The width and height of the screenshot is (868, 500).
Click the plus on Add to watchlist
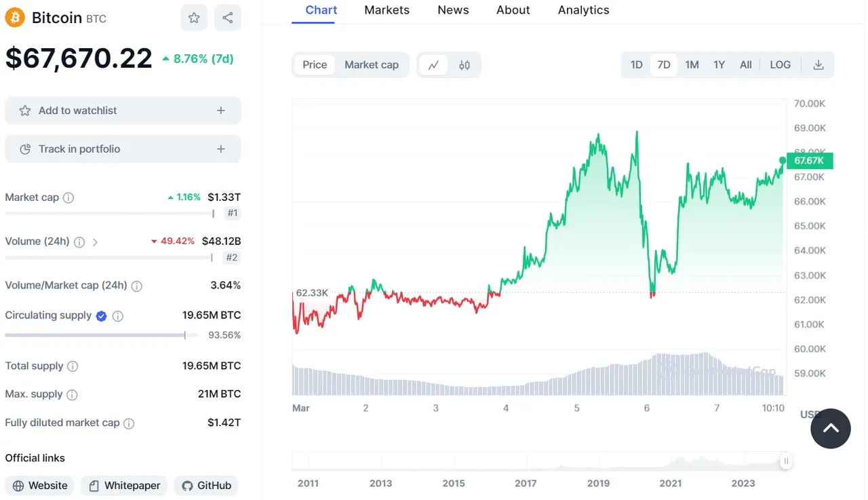(220, 111)
